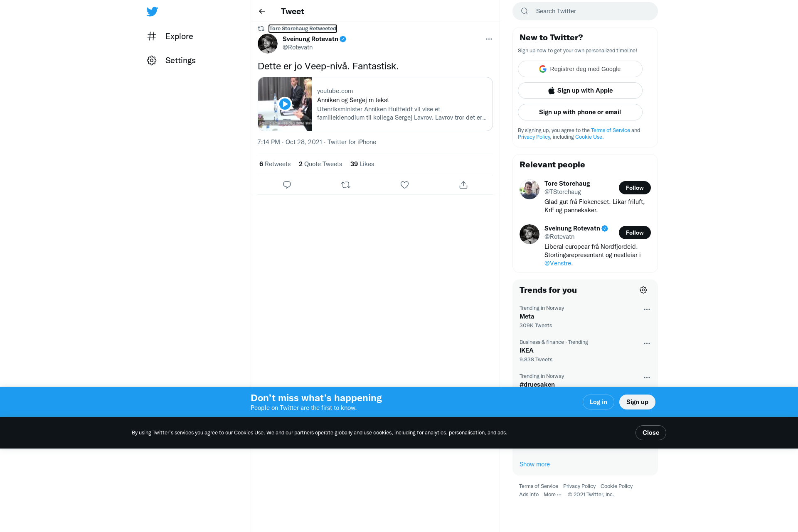Viewport: 798px width, 532px height.
Task: Open Trends settings gear icon
Action: pos(643,290)
